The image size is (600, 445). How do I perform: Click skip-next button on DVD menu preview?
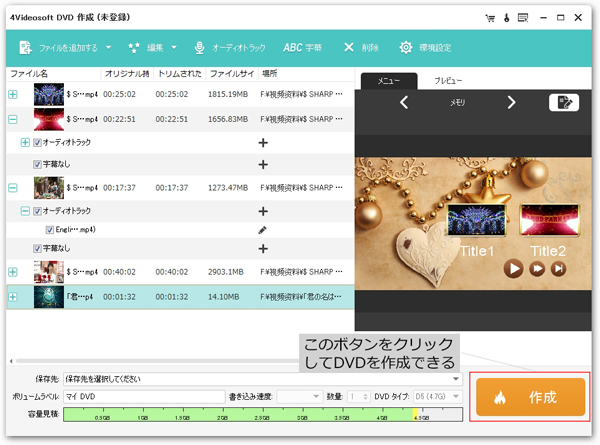click(x=559, y=269)
